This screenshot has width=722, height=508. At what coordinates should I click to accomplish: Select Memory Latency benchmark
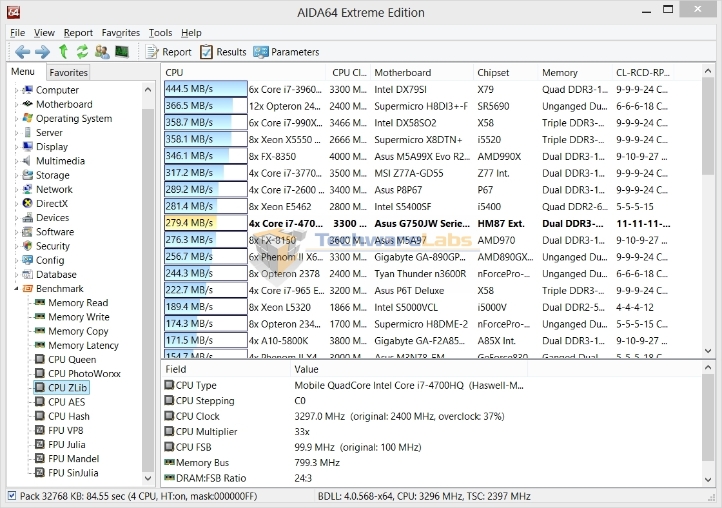pos(83,345)
